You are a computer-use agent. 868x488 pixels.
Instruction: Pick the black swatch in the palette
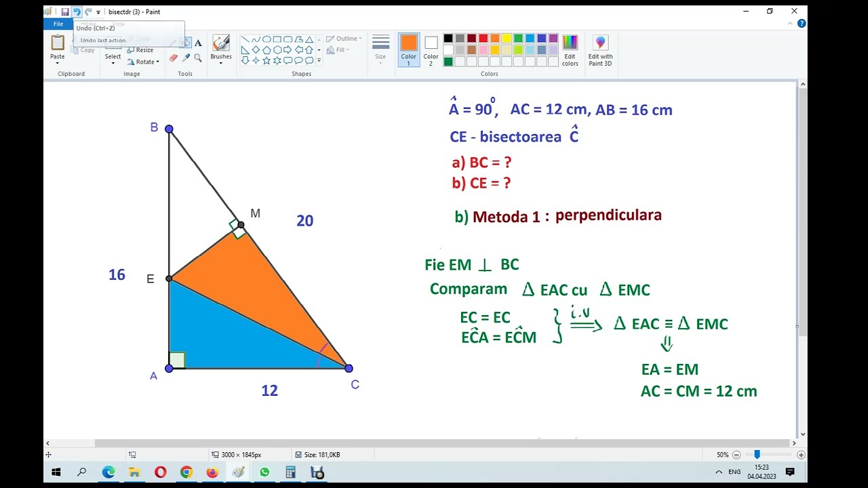pyautogui.click(x=448, y=39)
